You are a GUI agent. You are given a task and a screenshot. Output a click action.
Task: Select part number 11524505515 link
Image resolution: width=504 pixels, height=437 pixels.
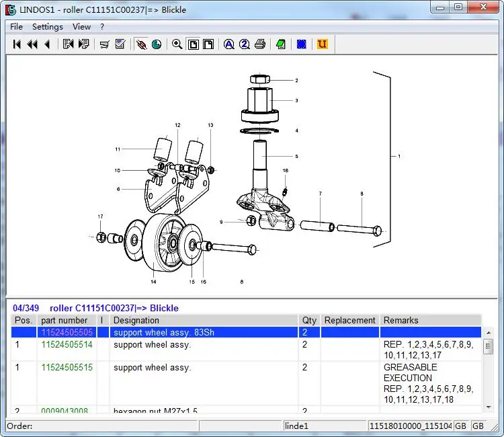pyautogui.click(x=67, y=367)
